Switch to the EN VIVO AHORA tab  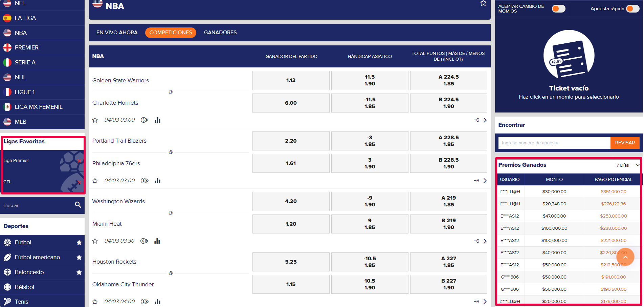(117, 33)
